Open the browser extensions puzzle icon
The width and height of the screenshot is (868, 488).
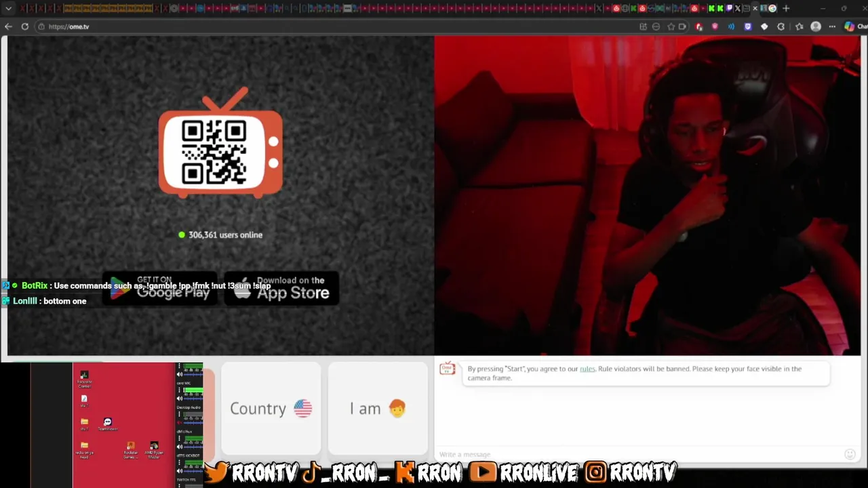(x=781, y=26)
